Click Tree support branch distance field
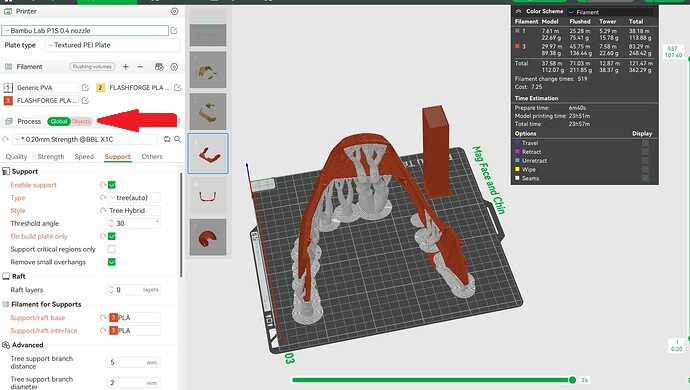Screen dimensions: 690x390 [x=134, y=362]
